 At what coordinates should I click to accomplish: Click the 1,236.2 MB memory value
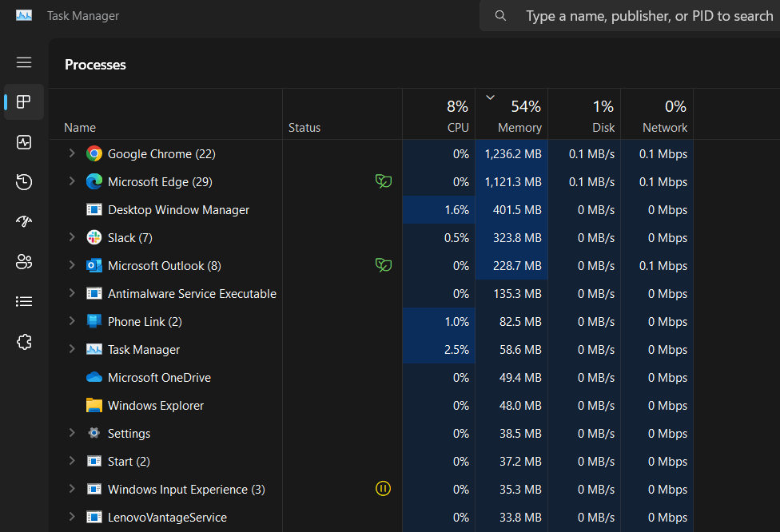[513, 154]
